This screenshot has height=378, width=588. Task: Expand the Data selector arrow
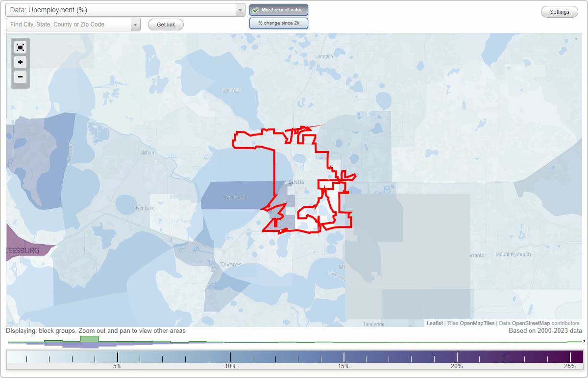[x=240, y=10]
